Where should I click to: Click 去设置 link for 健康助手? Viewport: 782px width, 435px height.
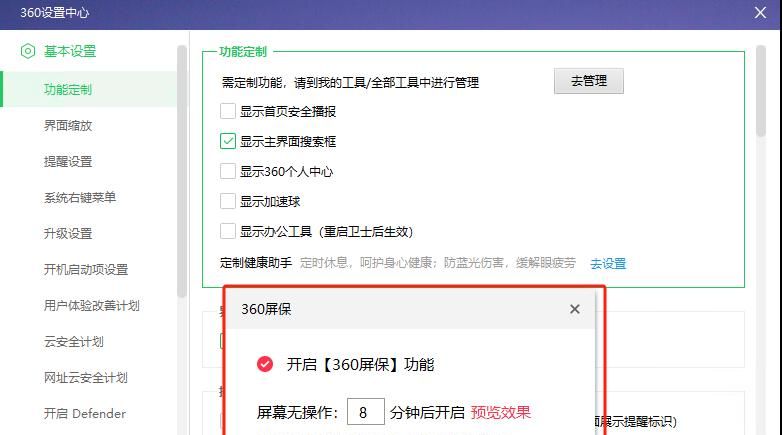pyautogui.click(x=608, y=263)
